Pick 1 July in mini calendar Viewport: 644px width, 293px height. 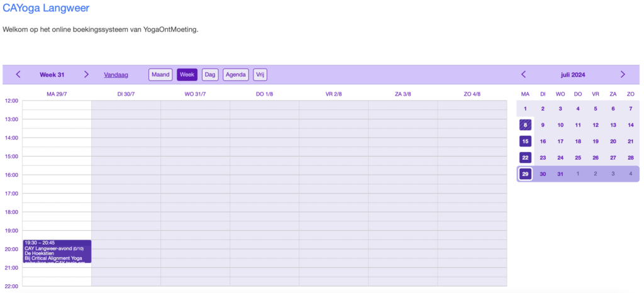tap(525, 109)
